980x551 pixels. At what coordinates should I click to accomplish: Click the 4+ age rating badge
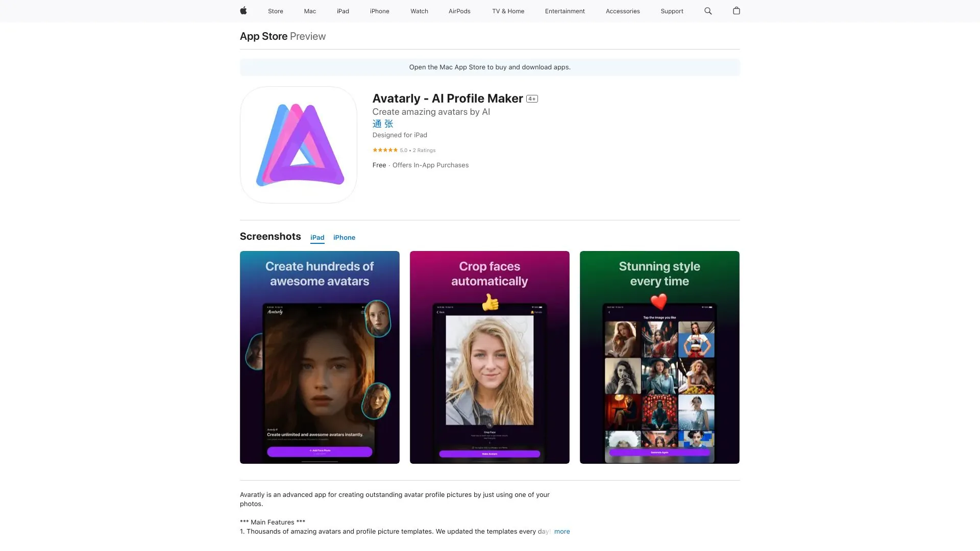(532, 99)
